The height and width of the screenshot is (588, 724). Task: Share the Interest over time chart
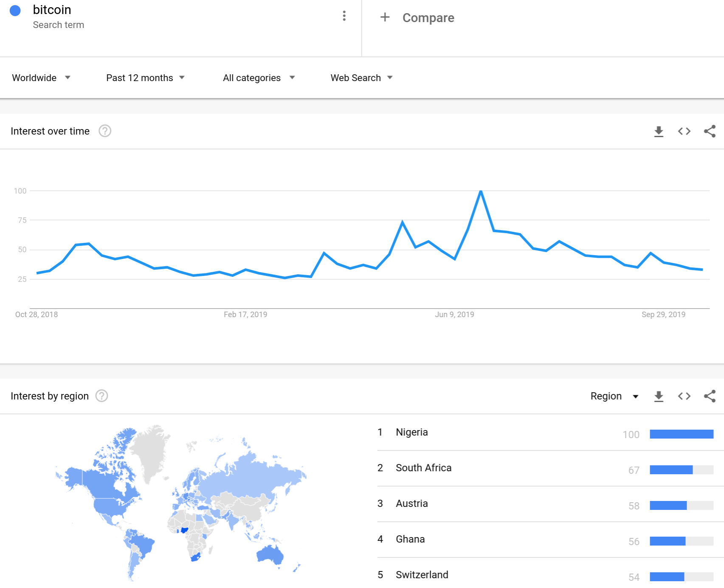(710, 131)
